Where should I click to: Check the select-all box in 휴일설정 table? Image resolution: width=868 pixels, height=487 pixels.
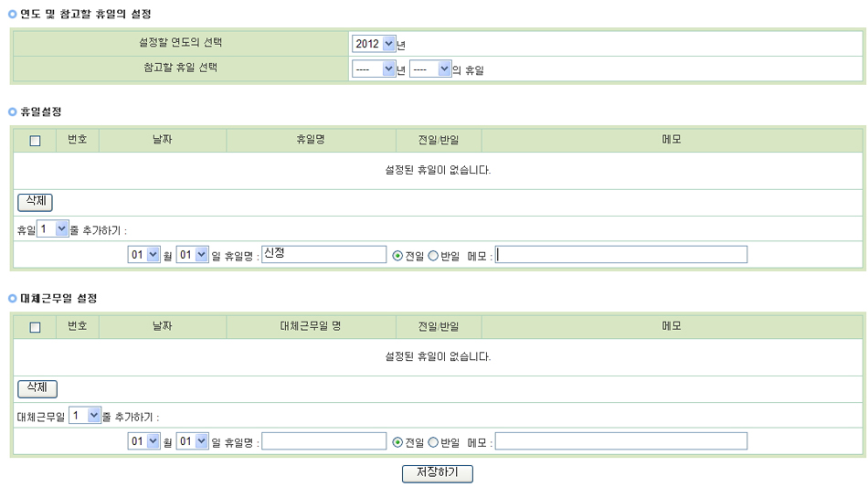click(x=36, y=141)
